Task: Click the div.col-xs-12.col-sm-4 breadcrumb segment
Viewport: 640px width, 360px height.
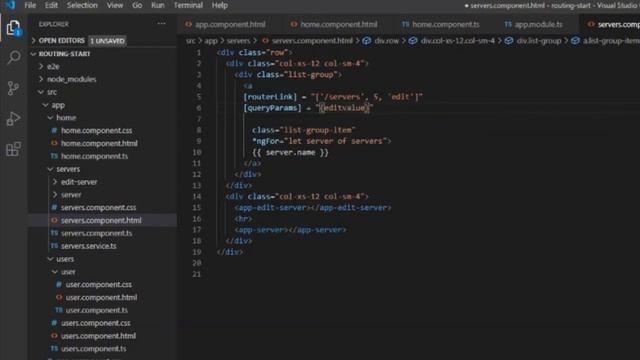Action: 458,41
